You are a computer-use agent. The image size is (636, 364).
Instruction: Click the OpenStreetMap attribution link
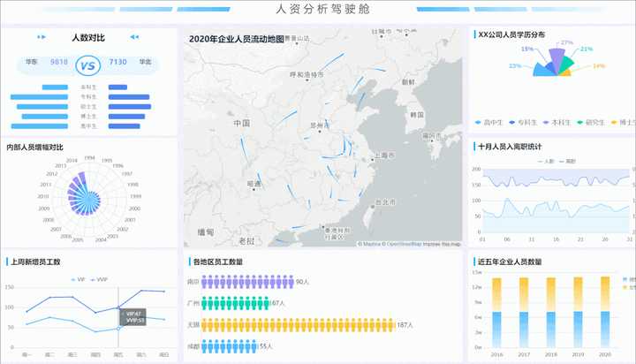404,244
